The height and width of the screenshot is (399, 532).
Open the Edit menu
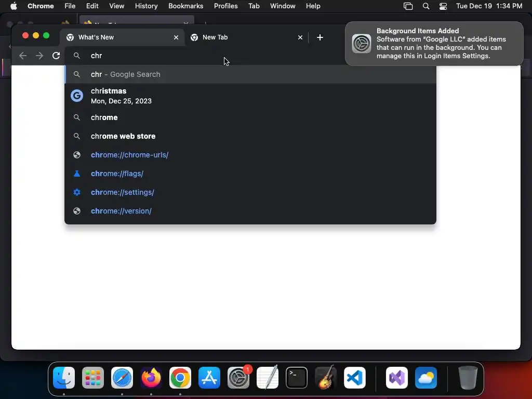point(92,6)
